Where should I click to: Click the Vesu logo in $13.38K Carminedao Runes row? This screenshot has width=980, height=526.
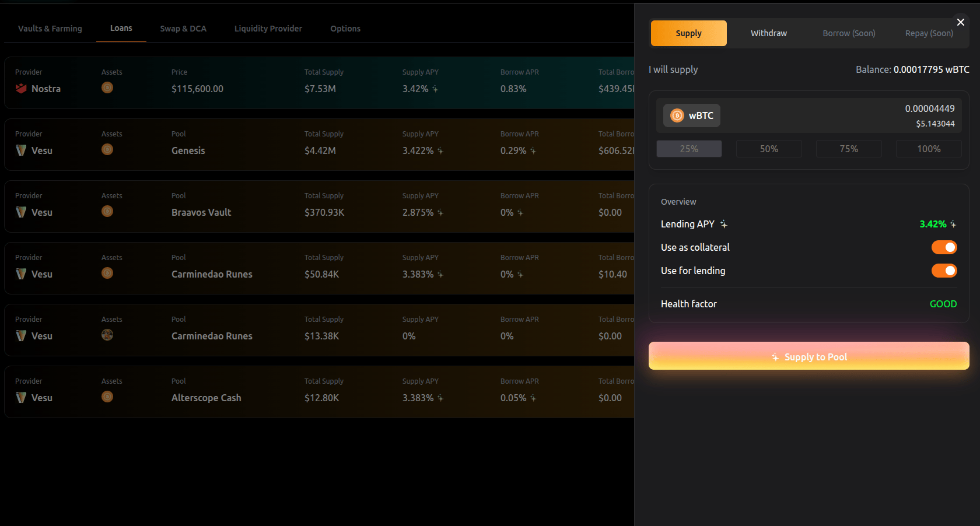tap(21, 336)
